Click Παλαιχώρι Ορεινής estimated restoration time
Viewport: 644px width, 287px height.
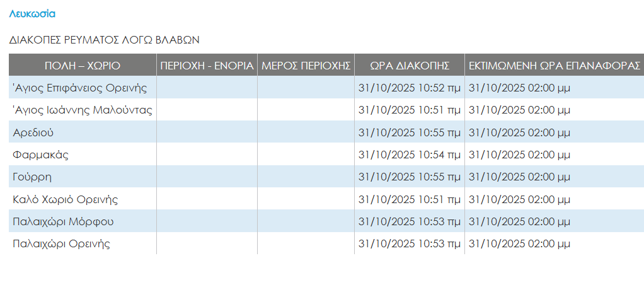(x=520, y=244)
